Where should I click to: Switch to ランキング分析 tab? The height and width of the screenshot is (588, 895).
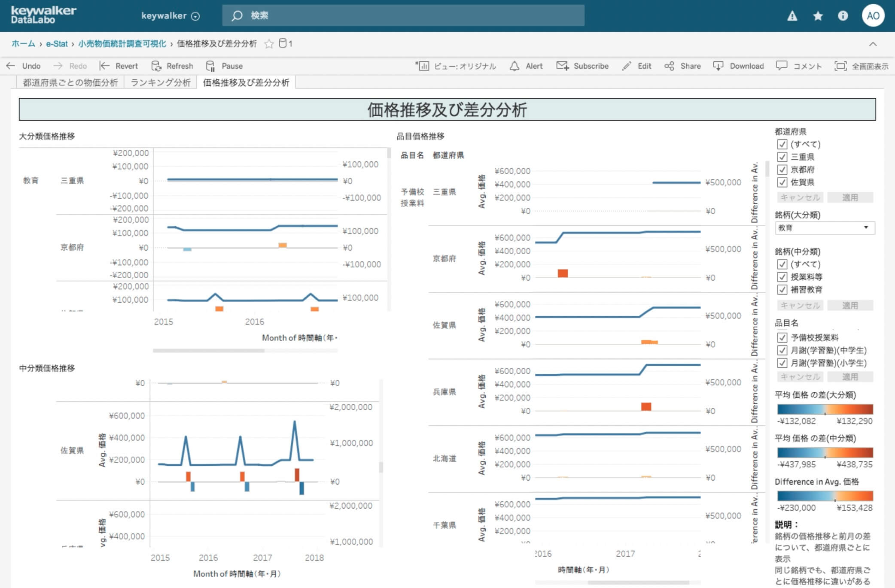[161, 82]
